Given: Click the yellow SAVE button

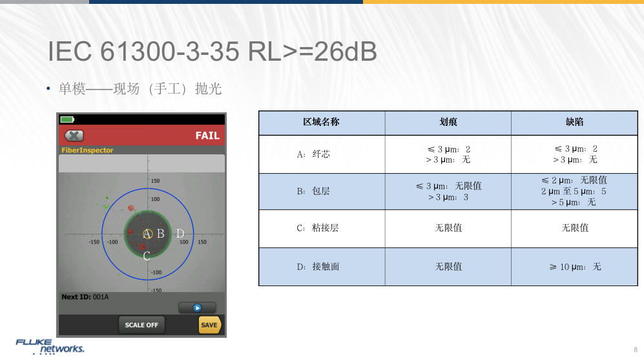Looking at the screenshot, I should pos(209,325).
